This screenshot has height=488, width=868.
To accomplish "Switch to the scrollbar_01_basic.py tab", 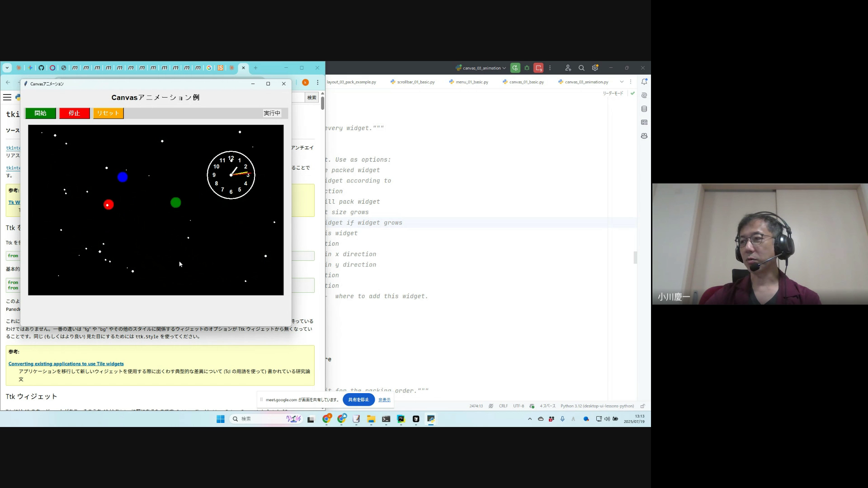I will coord(415,82).
